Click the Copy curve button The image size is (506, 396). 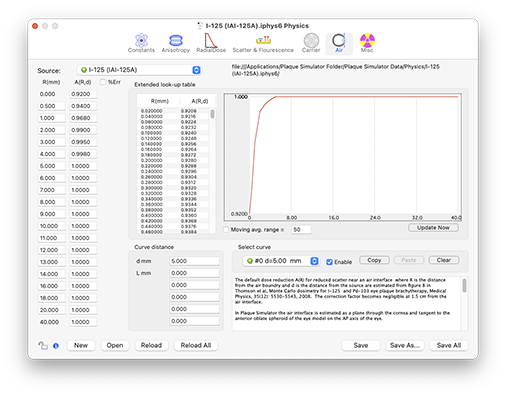tap(374, 260)
